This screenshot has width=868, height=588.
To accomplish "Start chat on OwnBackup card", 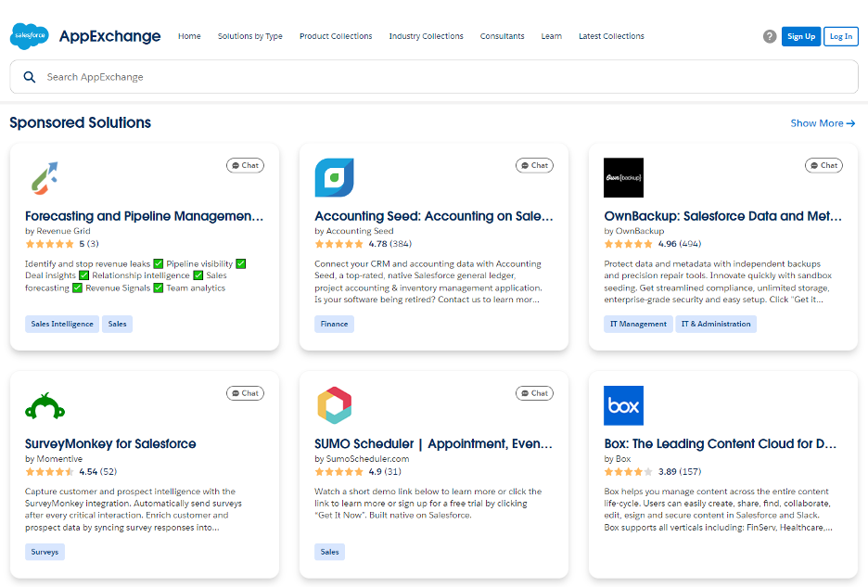I will [x=823, y=165].
